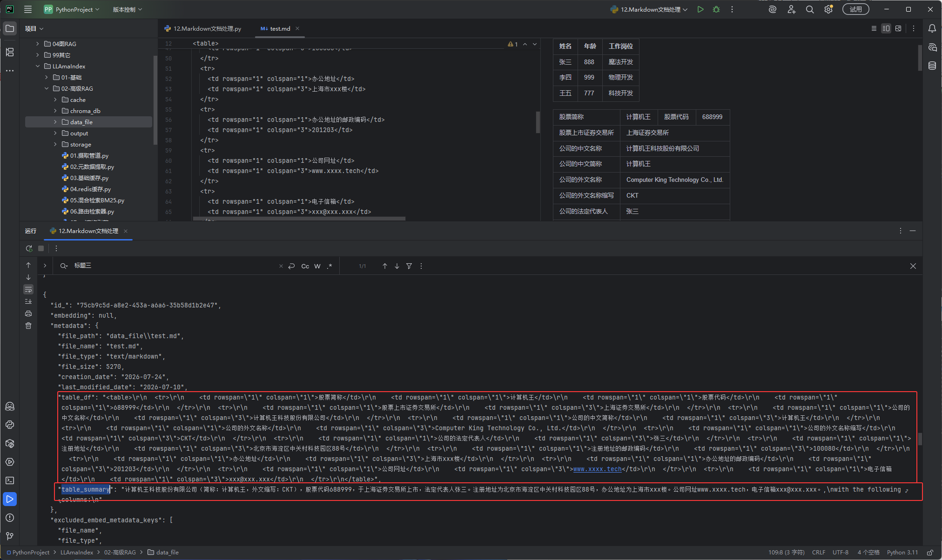Close the console search bar
The image size is (942, 560).
pyautogui.click(x=913, y=266)
